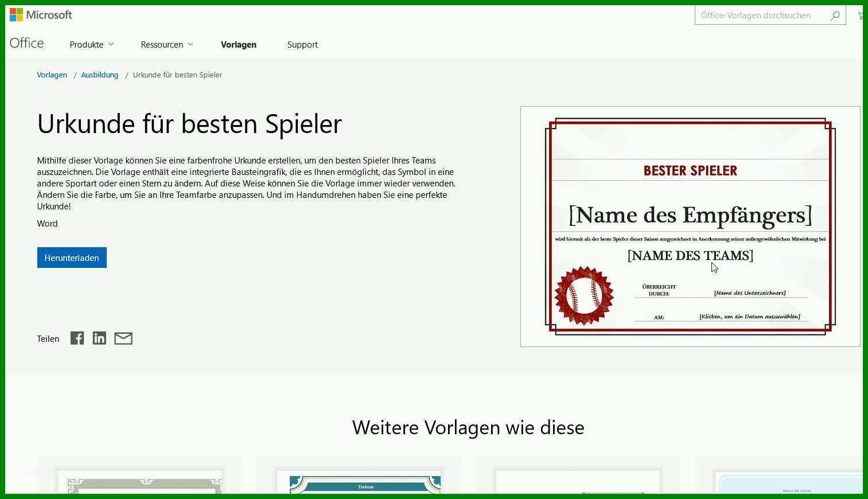Open the Support menu item
The height and width of the screenshot is (499, 868).
[302, 45]
